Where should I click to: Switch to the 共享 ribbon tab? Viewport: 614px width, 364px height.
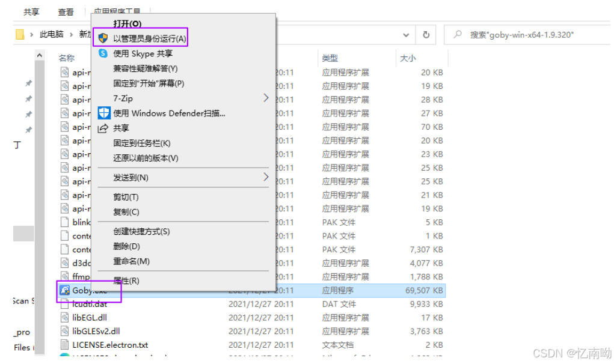point(31,12)
